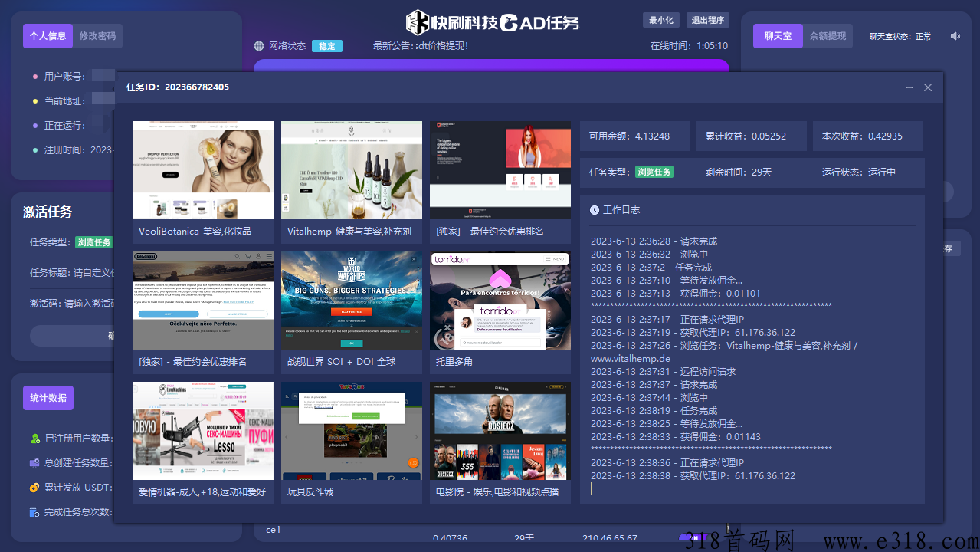Open the Očekávejte něco Perfetto cookie thumbnail
The image size is (980, 552).
(203, 301)
